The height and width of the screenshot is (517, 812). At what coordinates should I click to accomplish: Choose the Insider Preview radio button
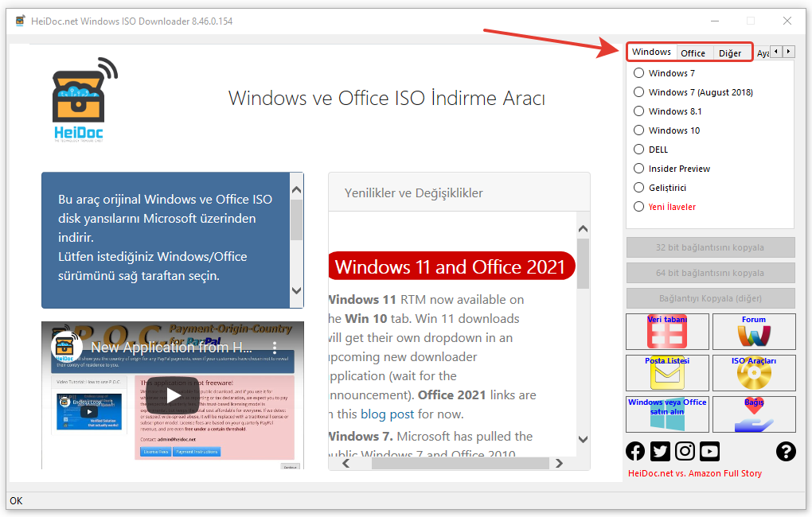[638, 169]
